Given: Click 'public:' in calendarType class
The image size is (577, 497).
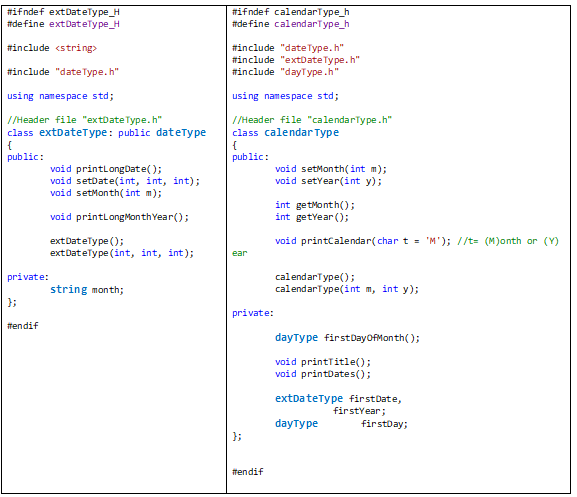Looking at the screenshot, I should pos(251,157).
